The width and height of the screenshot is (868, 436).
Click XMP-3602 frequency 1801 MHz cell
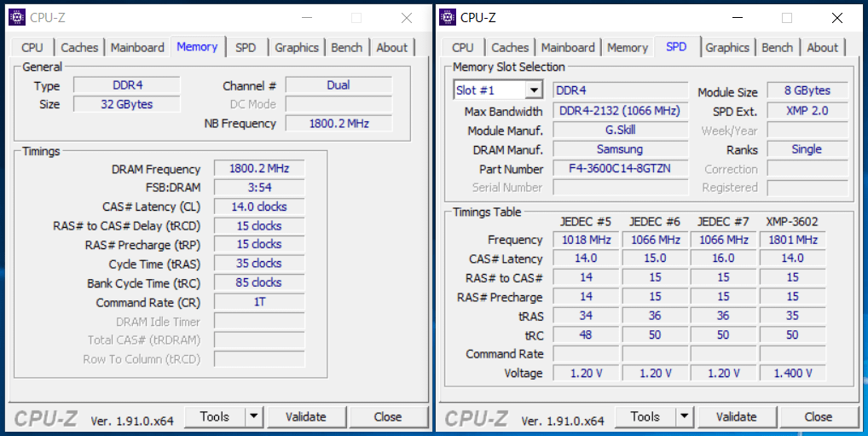pyautogui.click(x=793, y=240)
